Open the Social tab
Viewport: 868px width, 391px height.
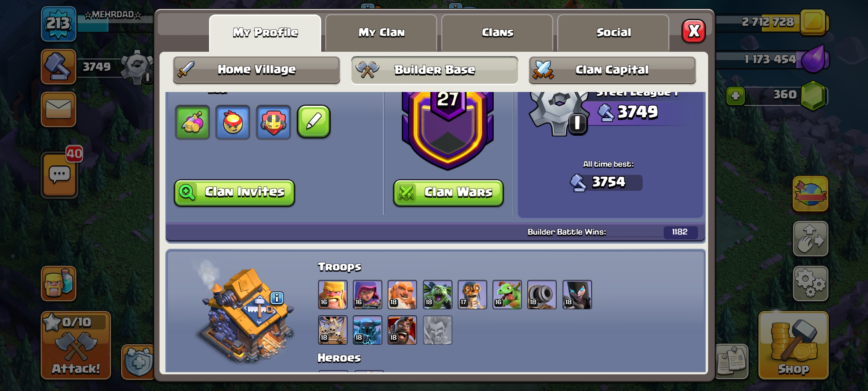tap(613, 33)
